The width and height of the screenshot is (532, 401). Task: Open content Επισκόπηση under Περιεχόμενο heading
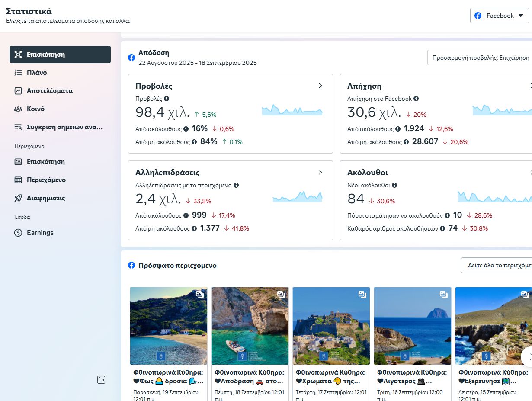pos(60,162)
